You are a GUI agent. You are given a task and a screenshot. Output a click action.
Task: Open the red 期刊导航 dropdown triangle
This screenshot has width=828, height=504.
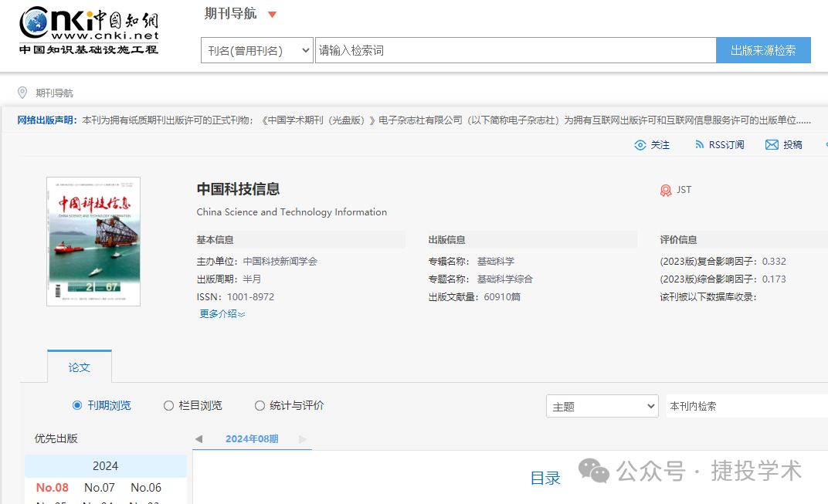(x=272, y=14)
